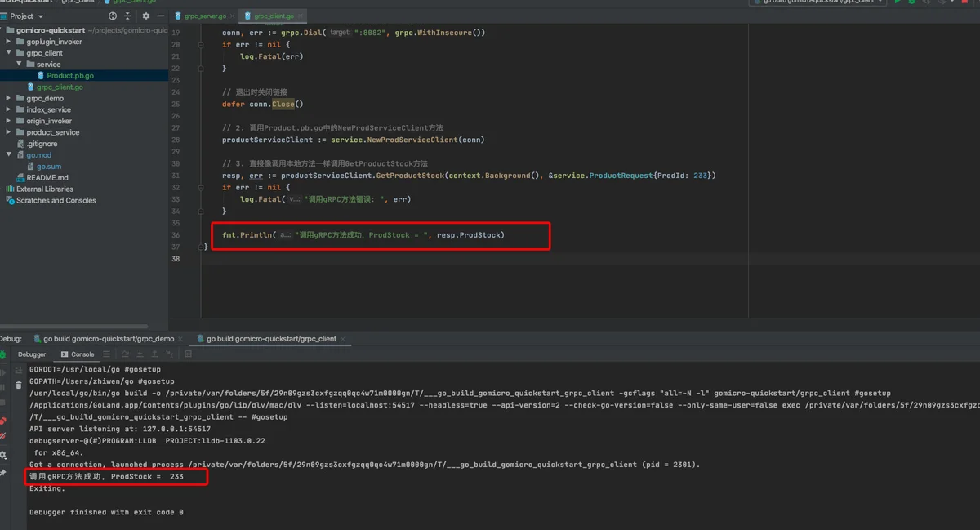
Task: Collapse the go.mod node
Action: (x=8, y=155)
